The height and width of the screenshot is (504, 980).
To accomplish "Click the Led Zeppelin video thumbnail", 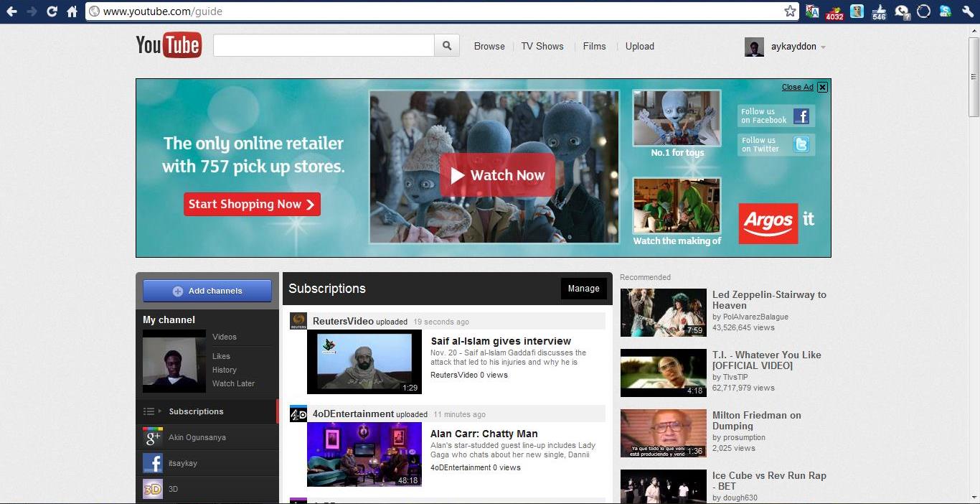I will click(x=664, y=313).
